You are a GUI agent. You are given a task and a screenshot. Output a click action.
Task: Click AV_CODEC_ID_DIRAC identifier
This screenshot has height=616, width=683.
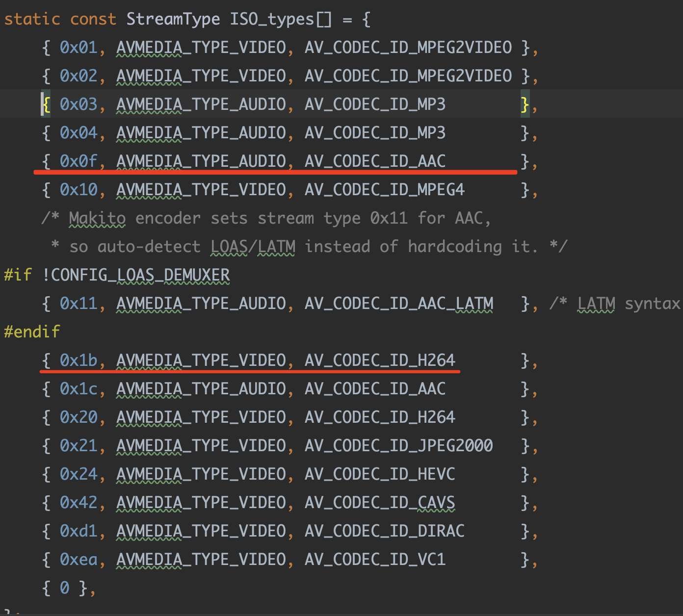point(385,531)
